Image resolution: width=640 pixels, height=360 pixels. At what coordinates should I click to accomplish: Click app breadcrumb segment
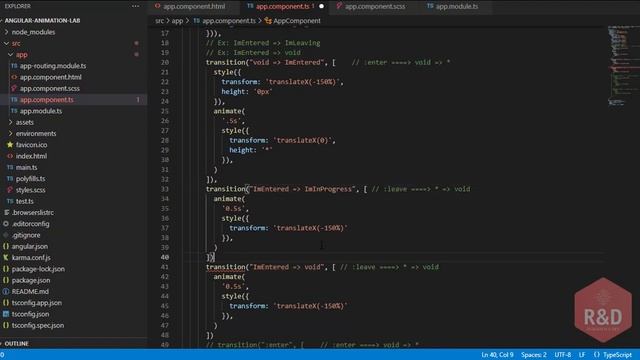tap(177, 21)
